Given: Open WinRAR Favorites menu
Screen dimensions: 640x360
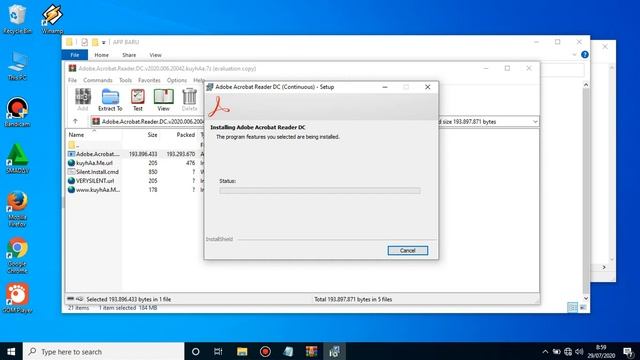Looking at the screenshot, I should (x=149, y=80).
